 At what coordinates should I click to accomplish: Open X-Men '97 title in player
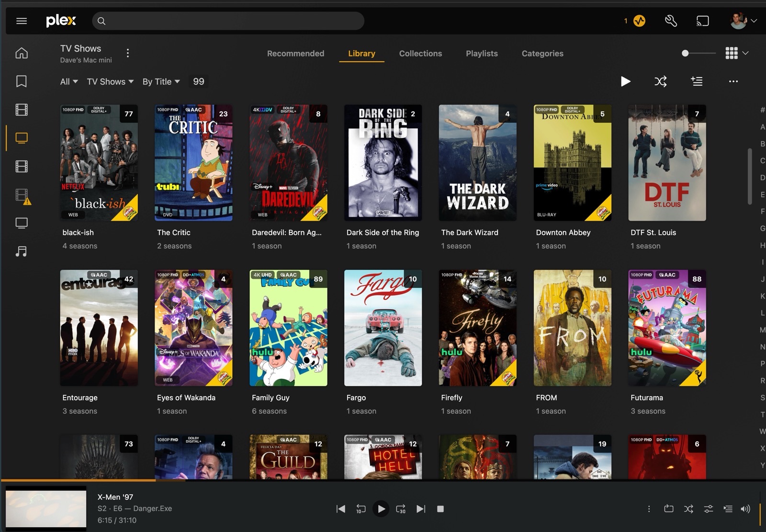(x=115, y=497)
